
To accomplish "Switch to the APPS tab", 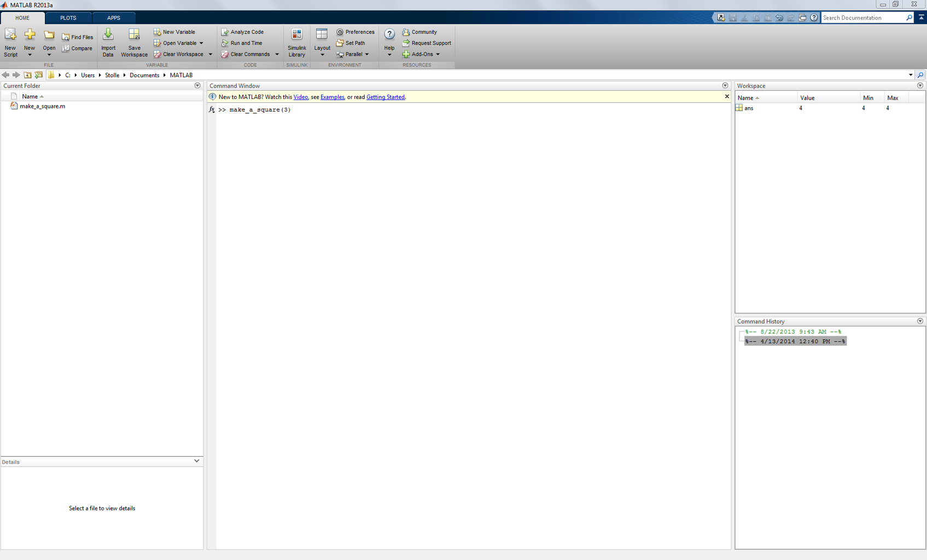I will tap(114, 17).
